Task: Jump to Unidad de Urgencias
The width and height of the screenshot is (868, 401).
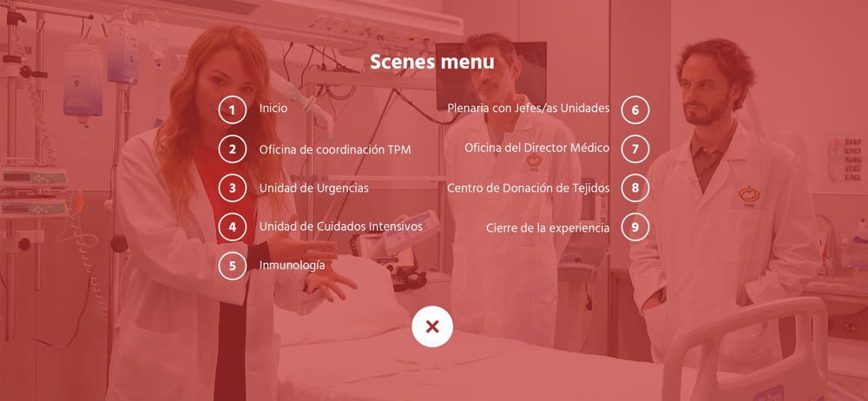Action: 314,188
